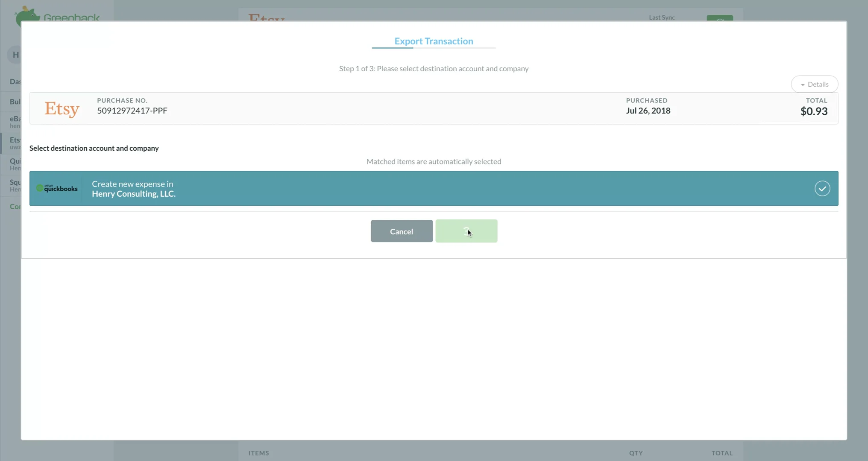Click the small arrow inside Details button

tap(803, 85)
